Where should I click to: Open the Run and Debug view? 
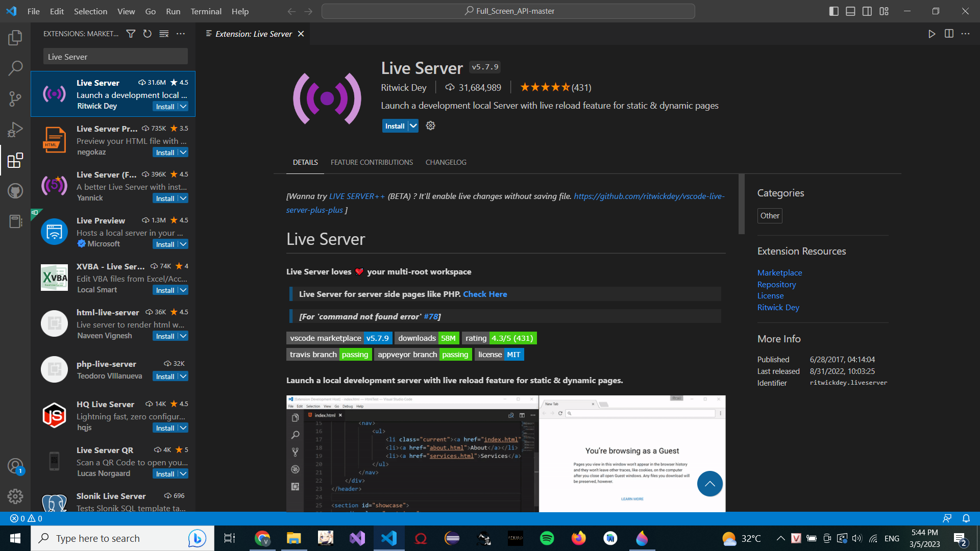(15, 130)
